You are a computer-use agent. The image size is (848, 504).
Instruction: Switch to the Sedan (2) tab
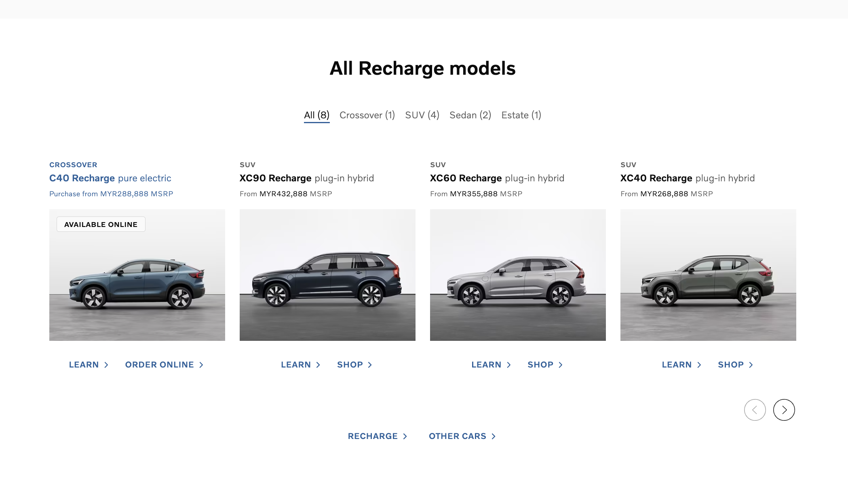click(470, 115)
